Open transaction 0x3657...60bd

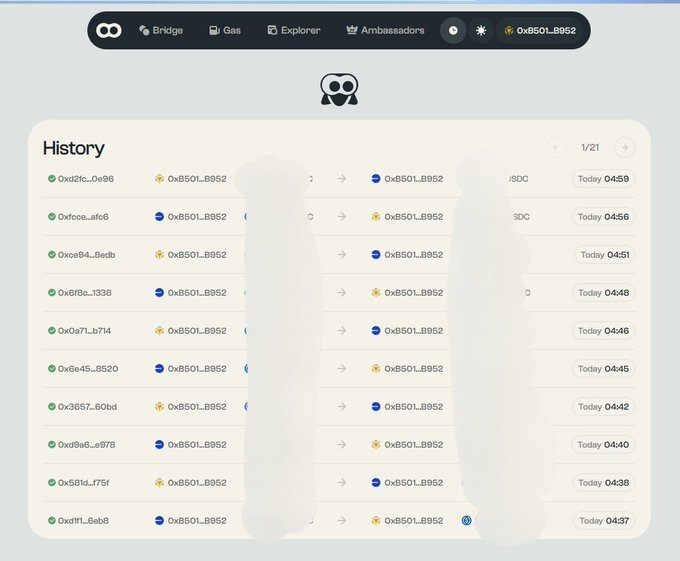[87, 407]
